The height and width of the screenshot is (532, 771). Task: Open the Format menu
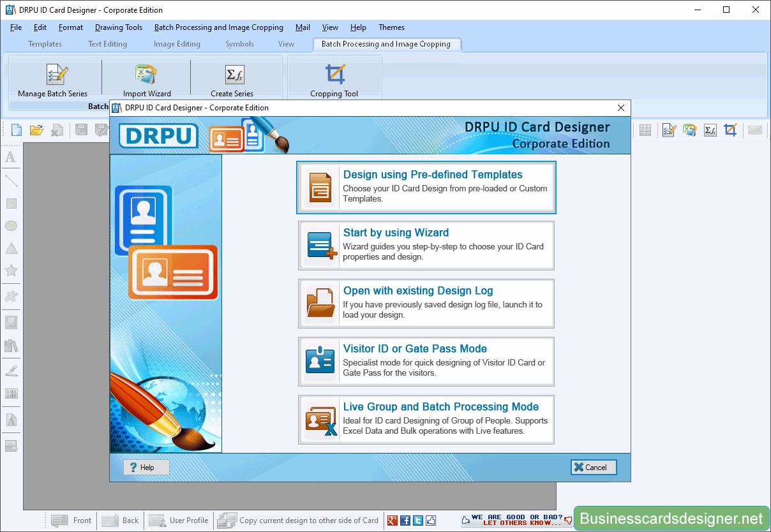pos(71,27)
